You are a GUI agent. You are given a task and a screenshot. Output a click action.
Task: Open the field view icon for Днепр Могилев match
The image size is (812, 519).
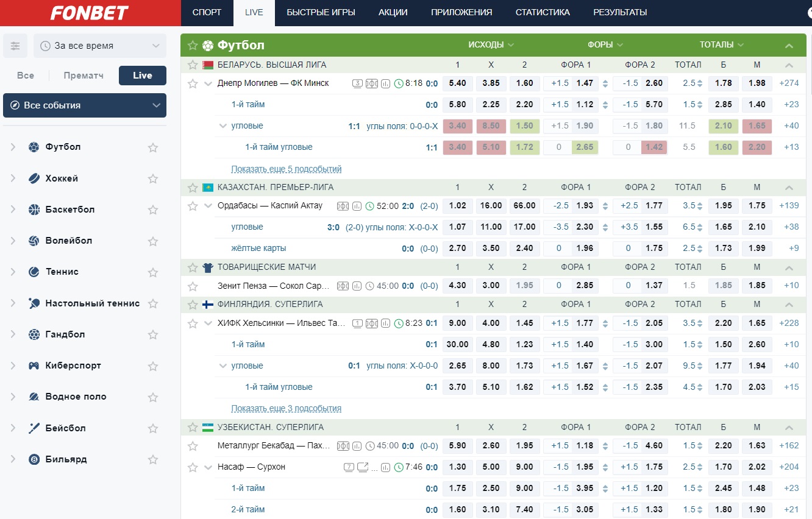(372, 83)
